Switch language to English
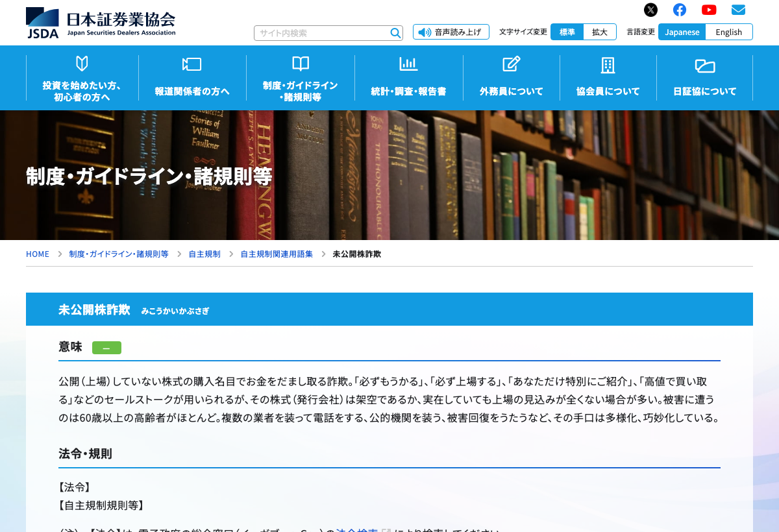 (x=729, y=32)
